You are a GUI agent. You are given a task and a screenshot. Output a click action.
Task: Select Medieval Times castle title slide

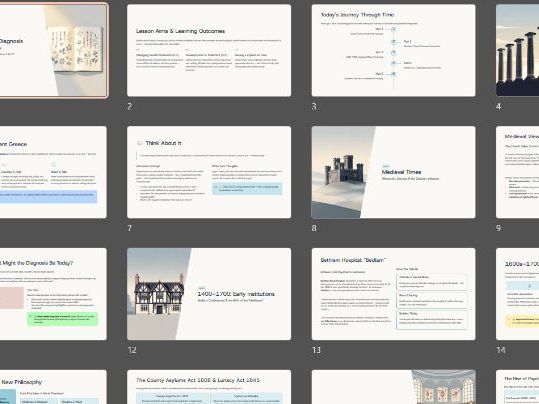[x=394, y=172]
